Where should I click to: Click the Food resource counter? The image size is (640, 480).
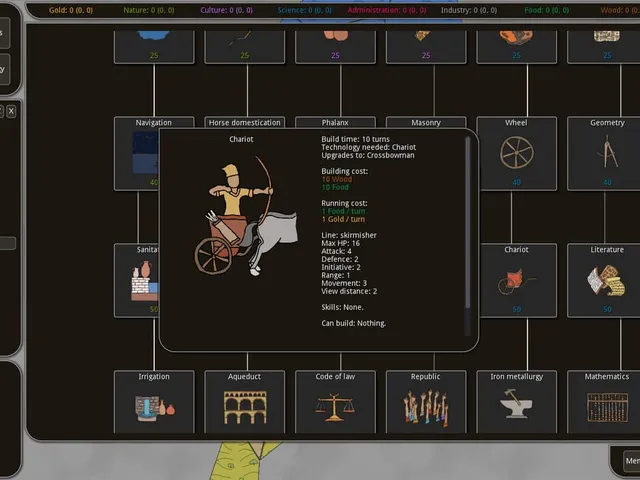click(547, 10)
